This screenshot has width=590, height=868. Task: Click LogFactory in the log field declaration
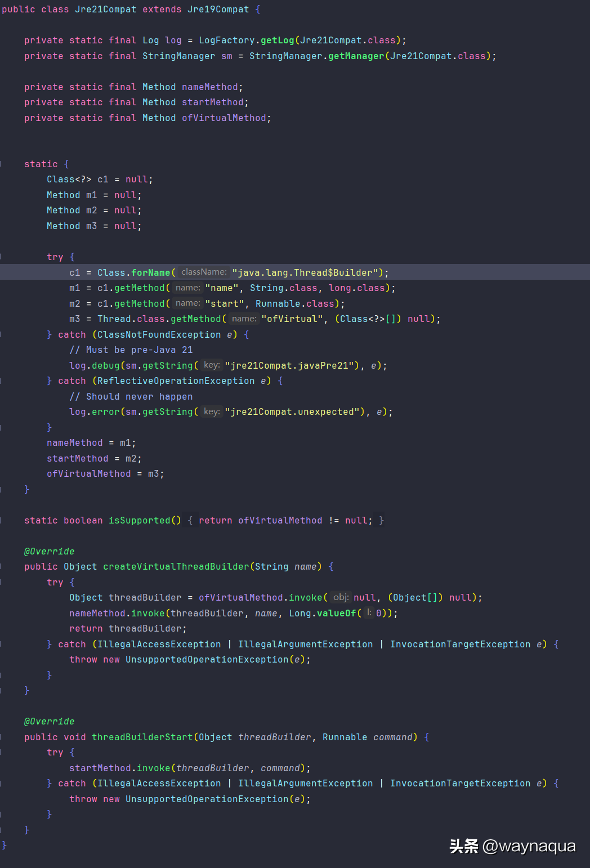point(227,41)
